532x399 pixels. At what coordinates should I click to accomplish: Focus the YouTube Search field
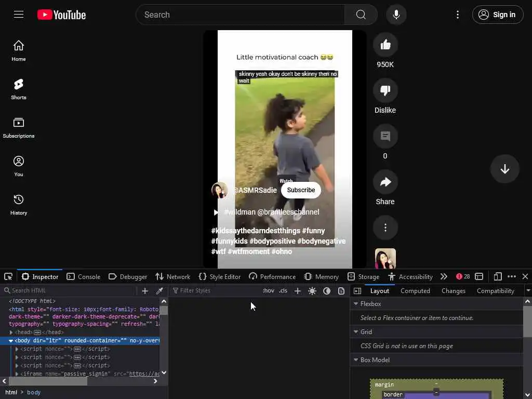pos(240,15)
